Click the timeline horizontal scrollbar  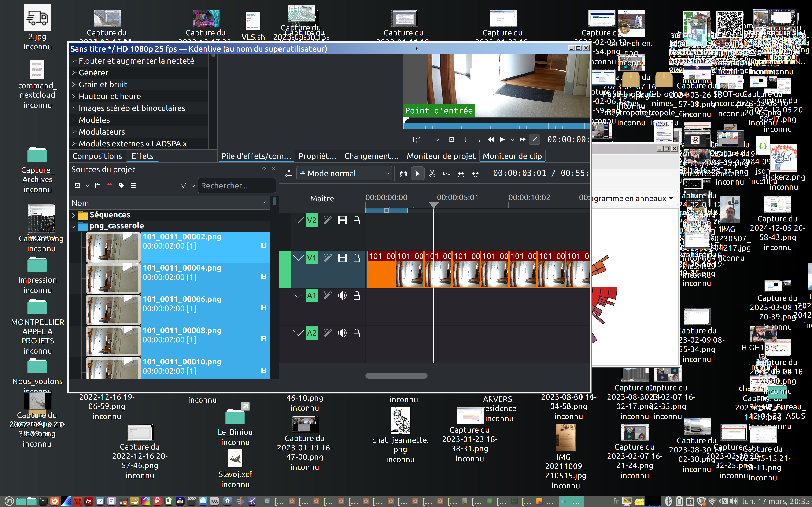[396, 376]
